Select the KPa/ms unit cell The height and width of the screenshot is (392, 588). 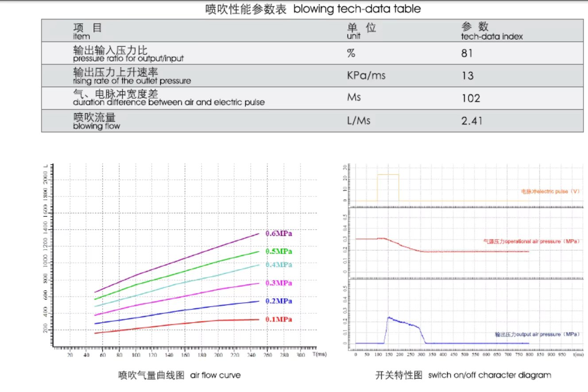(x=366, y=76)
